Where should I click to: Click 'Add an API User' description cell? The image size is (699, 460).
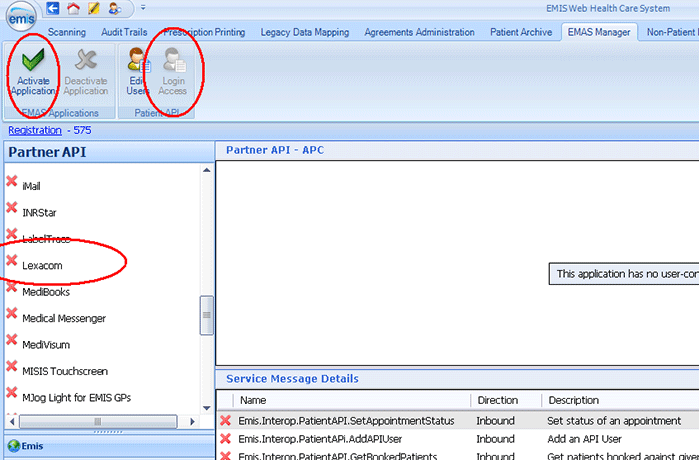(x=584, y=439)
